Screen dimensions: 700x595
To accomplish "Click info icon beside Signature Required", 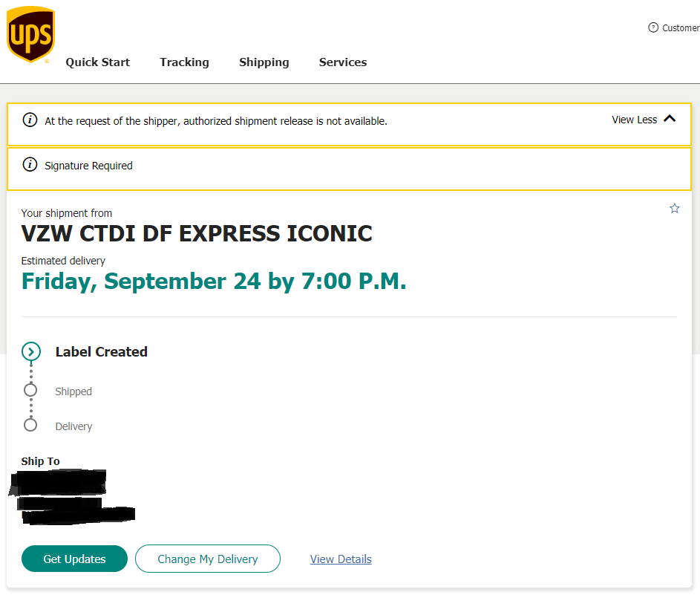I will (x=30, y=165).
